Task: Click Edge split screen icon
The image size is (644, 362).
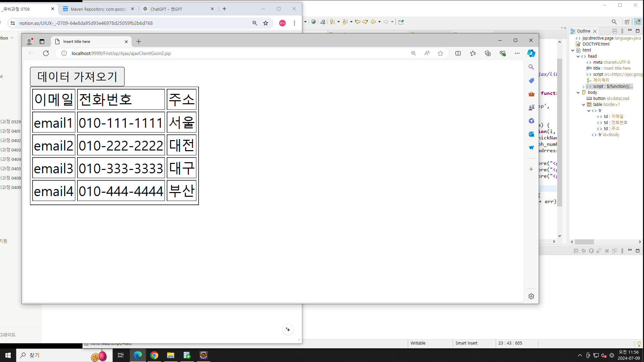Action: tap(458, 53)
